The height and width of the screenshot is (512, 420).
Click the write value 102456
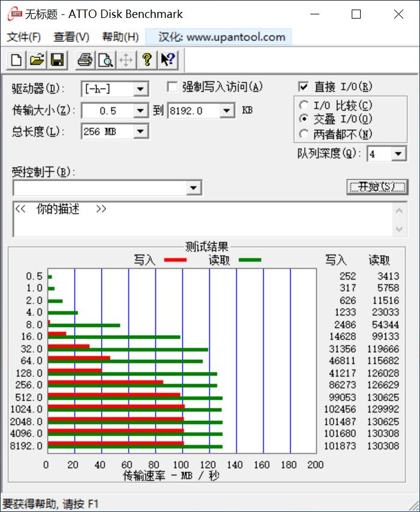pyautogui.click(x=340, y=409)
